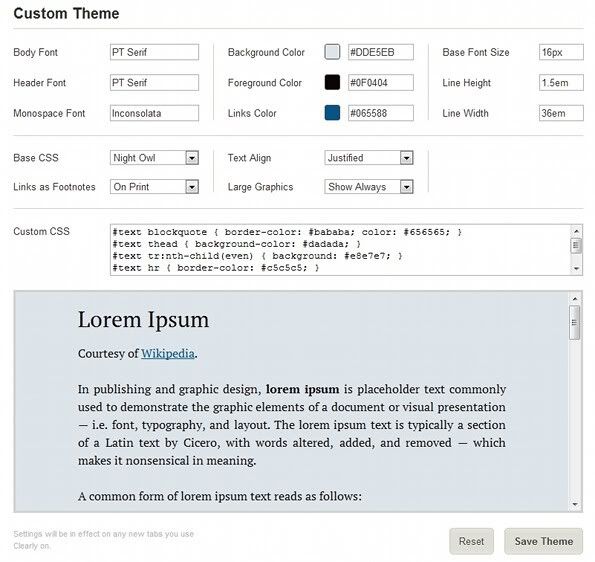Click the Custom CSS scrollbar thumb

coord(576,246)
